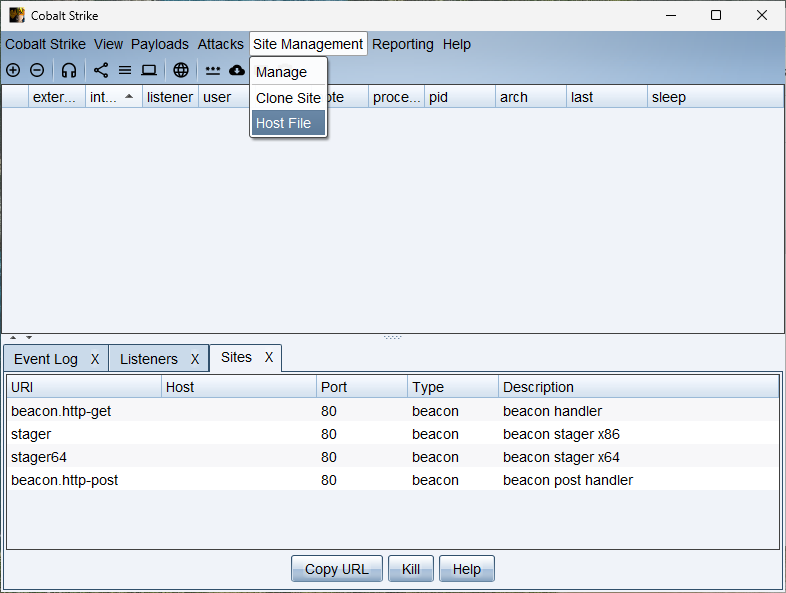
Task: Select Host File from the menu
Action: [x=284, y=123]
